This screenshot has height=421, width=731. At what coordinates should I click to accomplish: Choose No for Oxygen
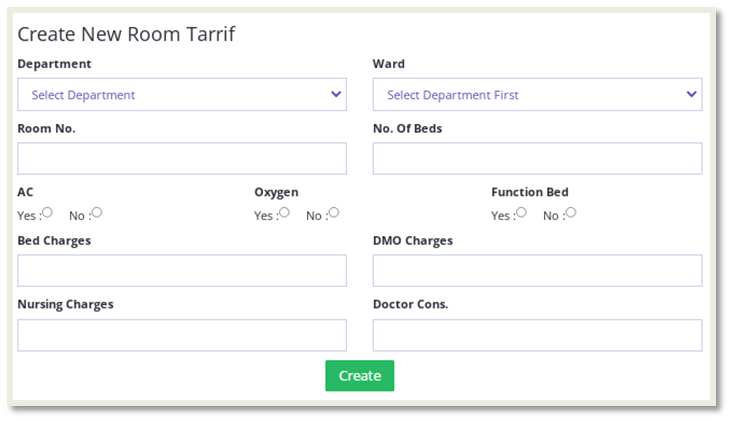coord(334,213)
